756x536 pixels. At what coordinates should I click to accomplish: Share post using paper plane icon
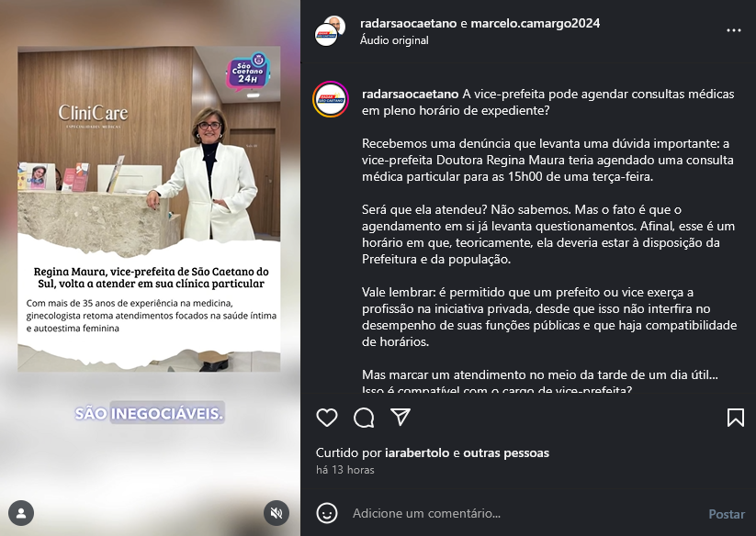(x=401, y=417)
